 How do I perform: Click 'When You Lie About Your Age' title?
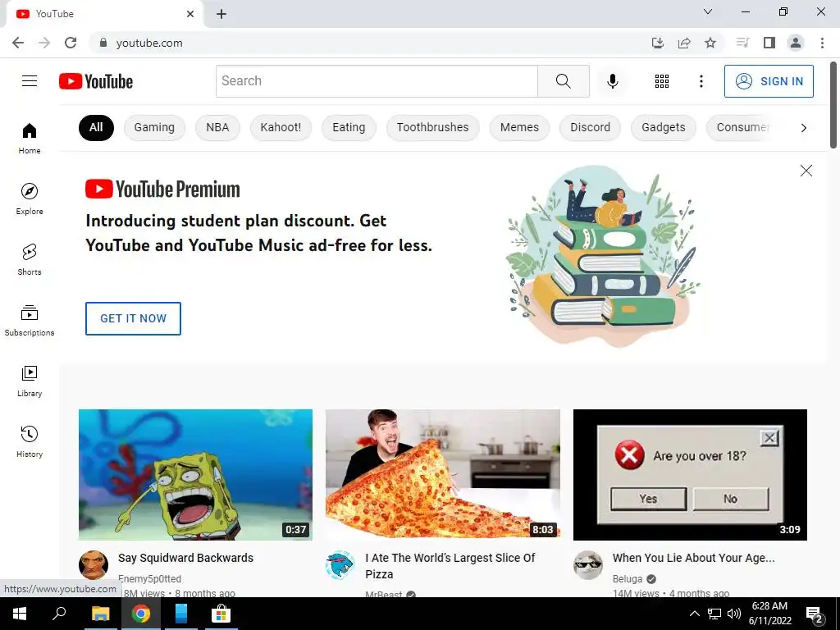coord(693,558)
